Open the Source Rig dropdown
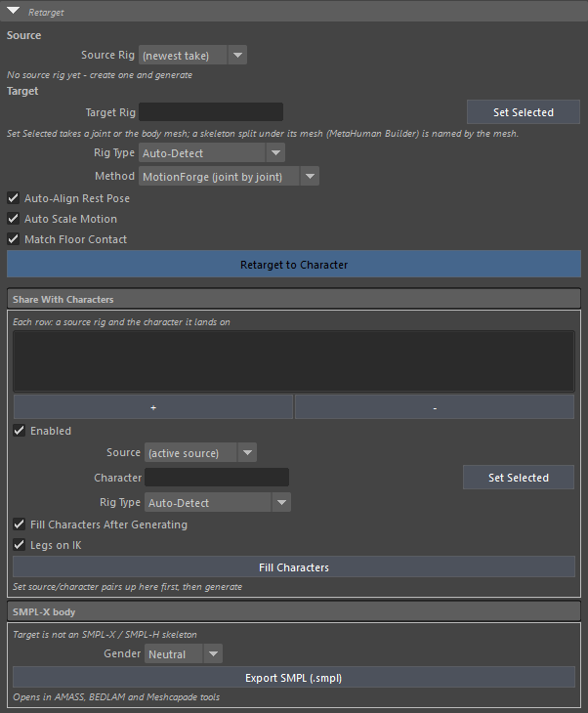Screen dimensions: 588x713 192,55
